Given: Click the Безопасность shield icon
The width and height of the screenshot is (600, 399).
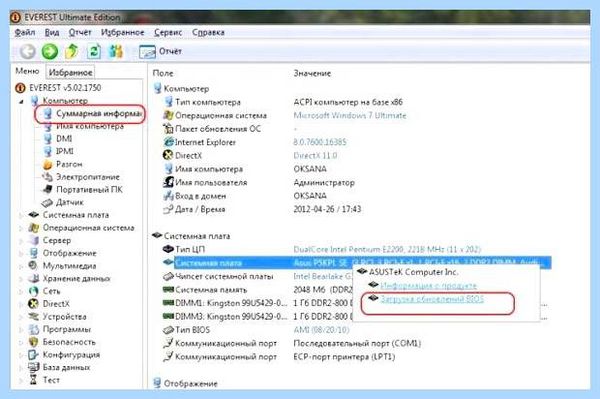Looking at the screenshot, I should 34,342.
